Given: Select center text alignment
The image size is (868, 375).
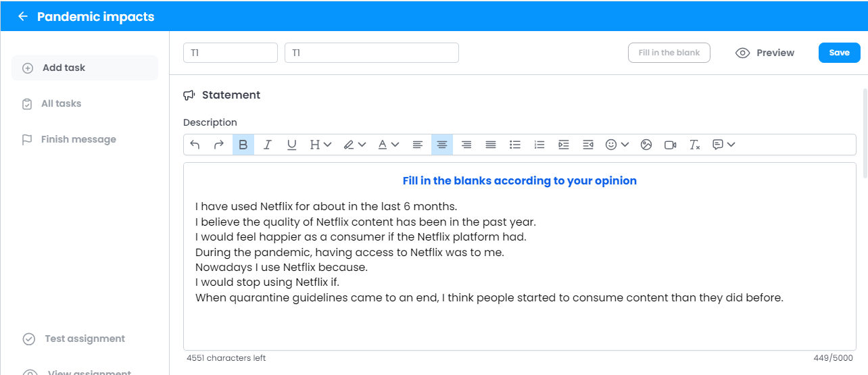Looking at the screenshot, I should 442,145.
